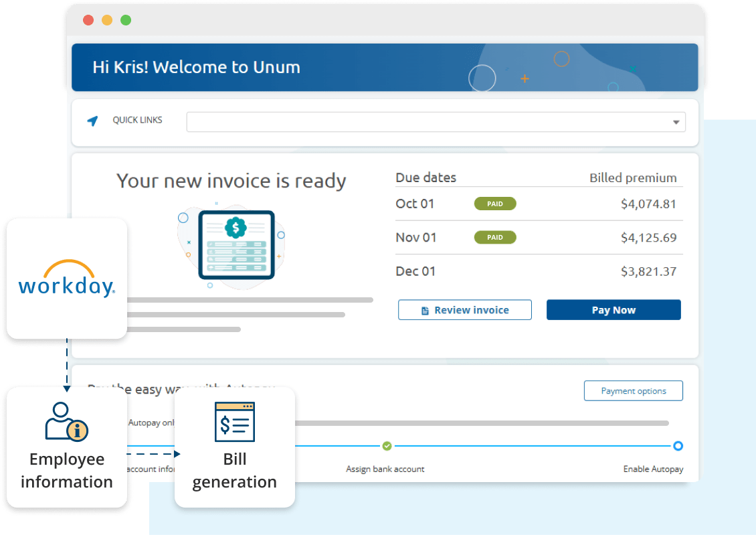Click the green checkmark Assign bank account step
This screenshot has height=535, width=756.
(x=387, y=446)
